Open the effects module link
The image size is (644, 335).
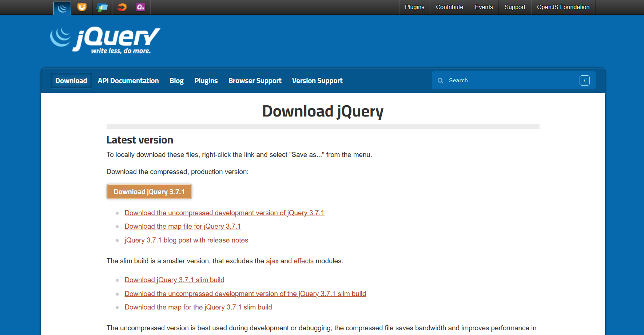(x=303, y=261)
